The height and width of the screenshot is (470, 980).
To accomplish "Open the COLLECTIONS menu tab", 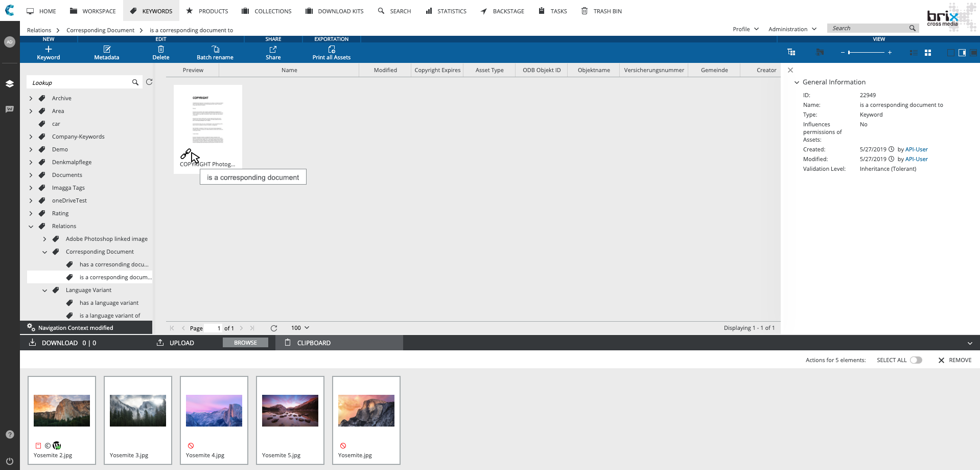I will (x=266, y=11).
